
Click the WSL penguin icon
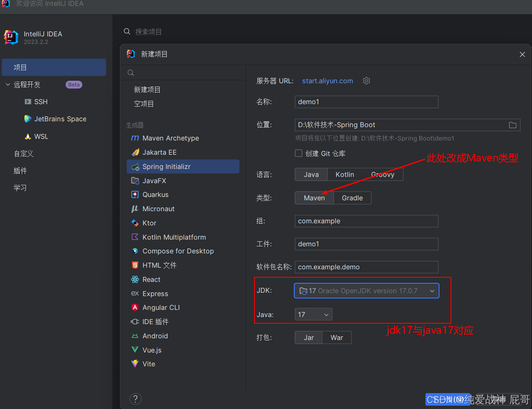tap(28, 136)
